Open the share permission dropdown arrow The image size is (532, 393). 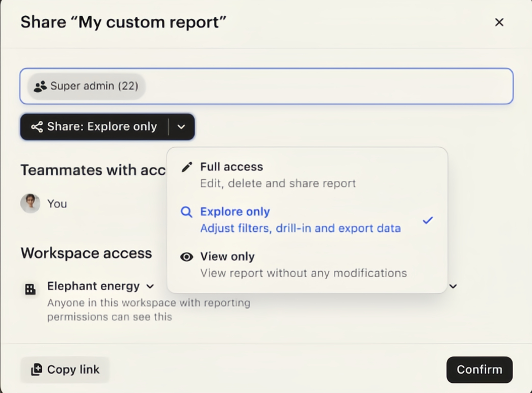[181, 127]
